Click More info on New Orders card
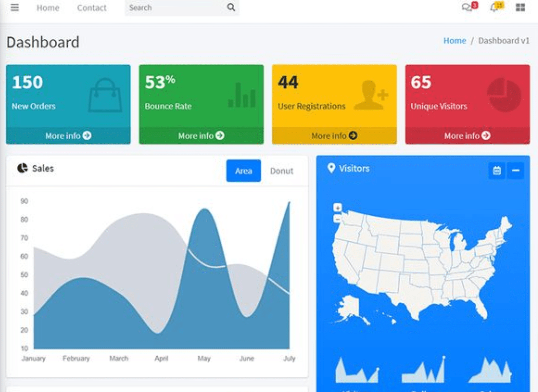The height and width of the screenshot is (392, 538). (68, 136)
